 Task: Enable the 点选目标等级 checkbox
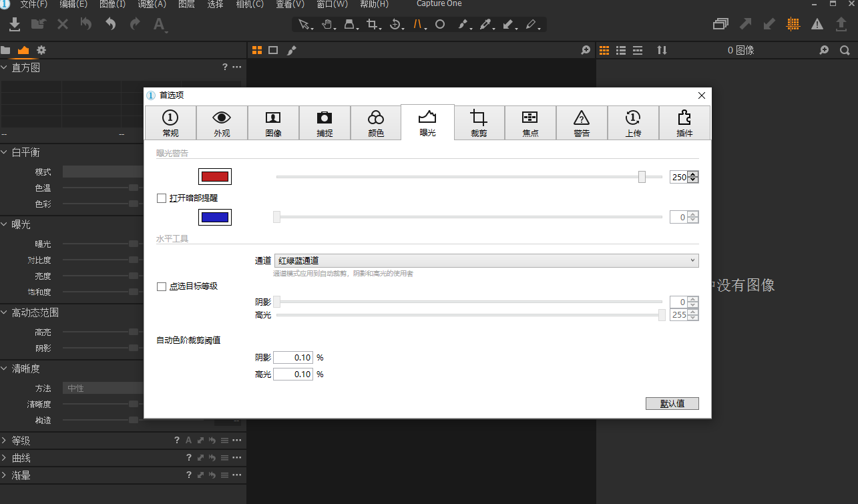point(161,286)
